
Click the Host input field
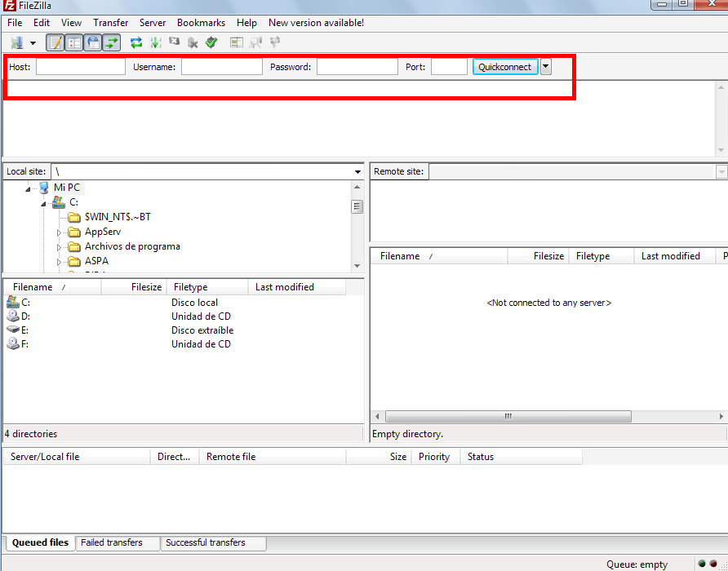click(81, 67)
